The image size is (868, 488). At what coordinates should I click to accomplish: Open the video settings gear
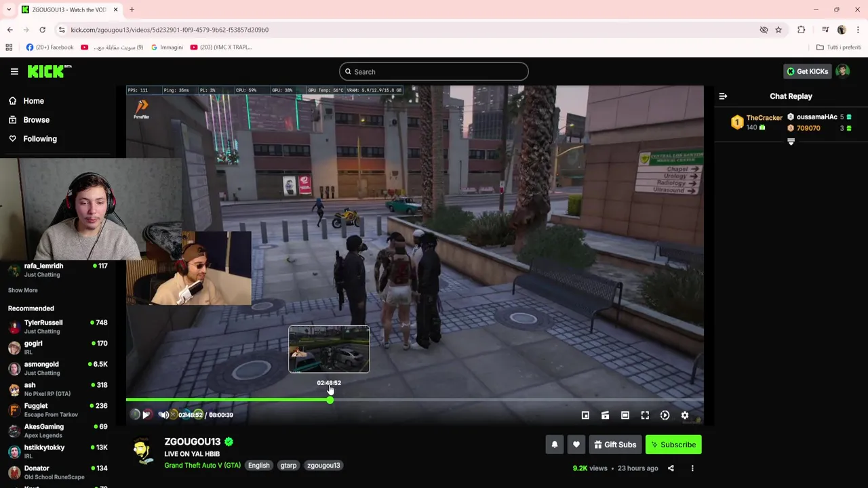coord(685,415)
